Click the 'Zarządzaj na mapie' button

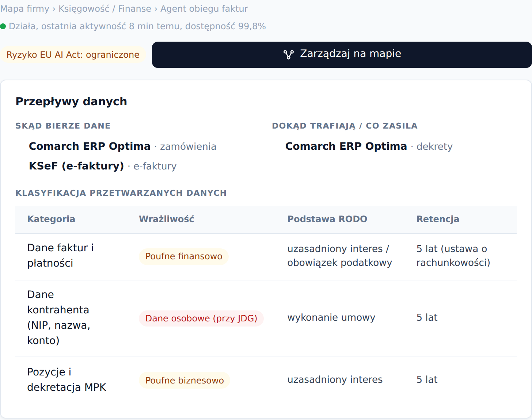342,55
